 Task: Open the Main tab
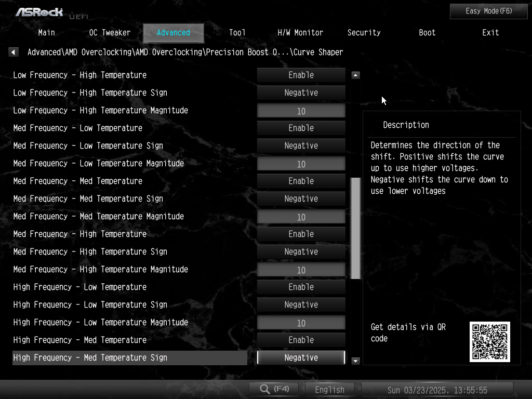(x=46, y=33)
